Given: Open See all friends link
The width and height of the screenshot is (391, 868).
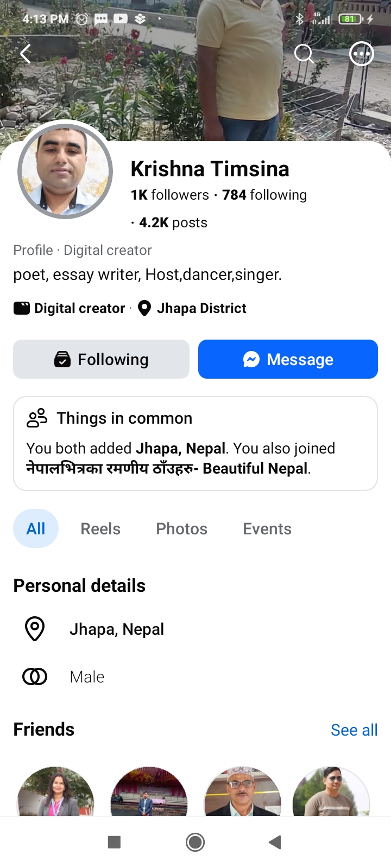Looking at the screenshot, I should pyautogui.click(x=354, y=730).
